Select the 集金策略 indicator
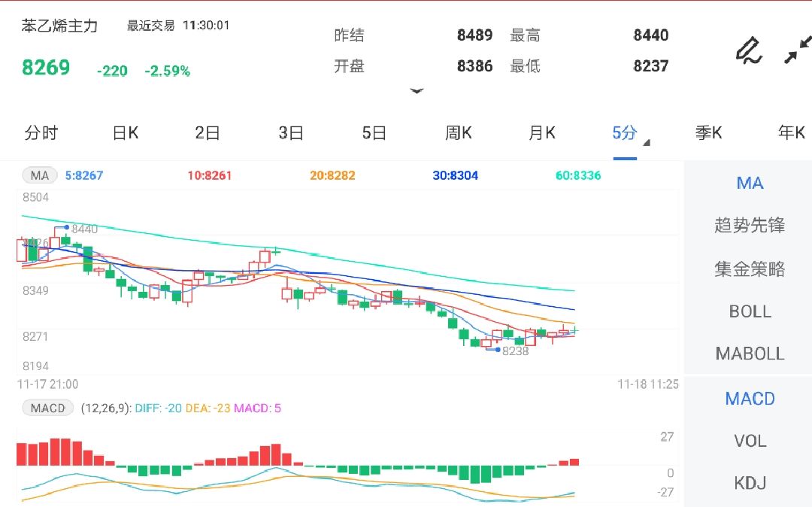 pyautogui.click(x=750, y=269)
